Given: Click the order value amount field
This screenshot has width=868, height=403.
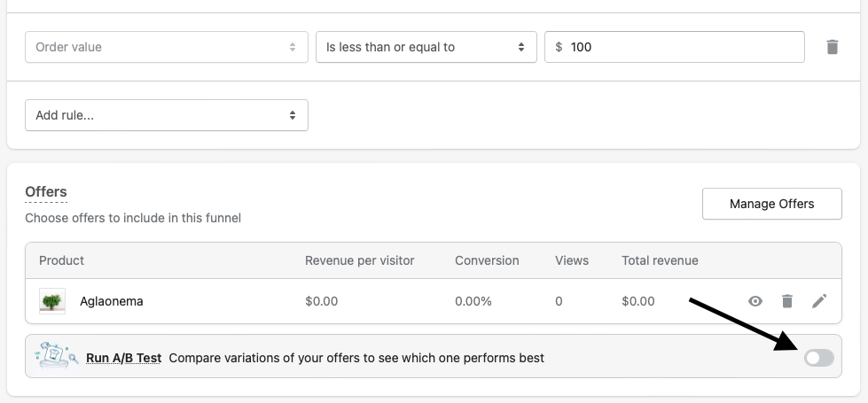Looking at the screenshot, I should tap(683, 47).
